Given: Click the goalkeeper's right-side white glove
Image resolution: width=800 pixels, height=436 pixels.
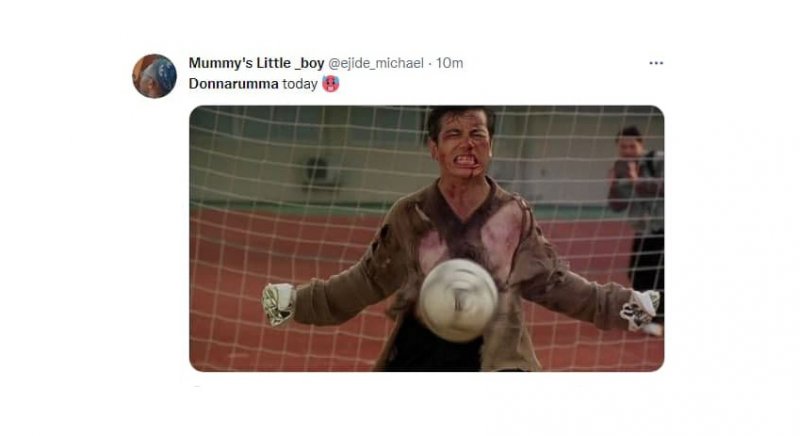Looking at the screenshot, I should click(641, 310).
